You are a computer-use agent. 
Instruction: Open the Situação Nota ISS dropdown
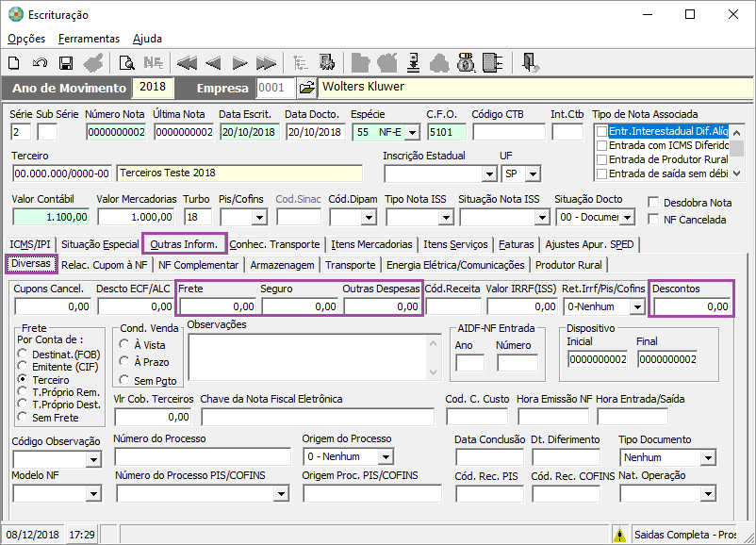[542, 218]
